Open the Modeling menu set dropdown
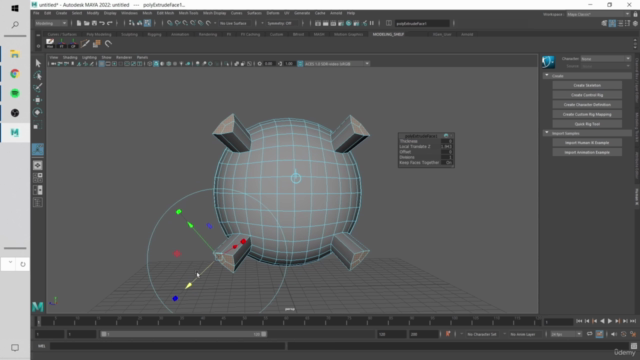This screenshot has width=640, height=360. pos(51,23)
